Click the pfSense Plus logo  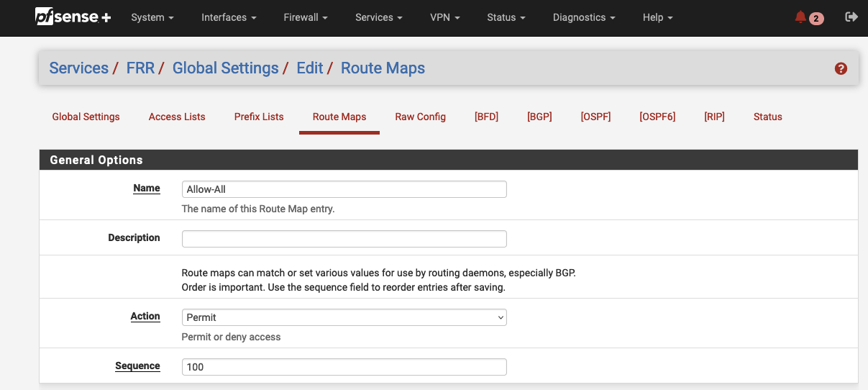[73, 17]
